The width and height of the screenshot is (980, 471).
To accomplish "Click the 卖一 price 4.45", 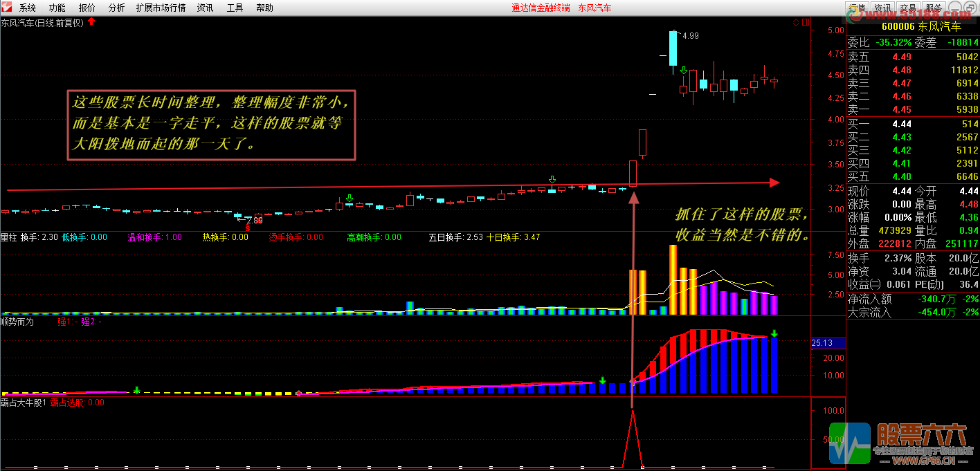I will pos(902,109).
